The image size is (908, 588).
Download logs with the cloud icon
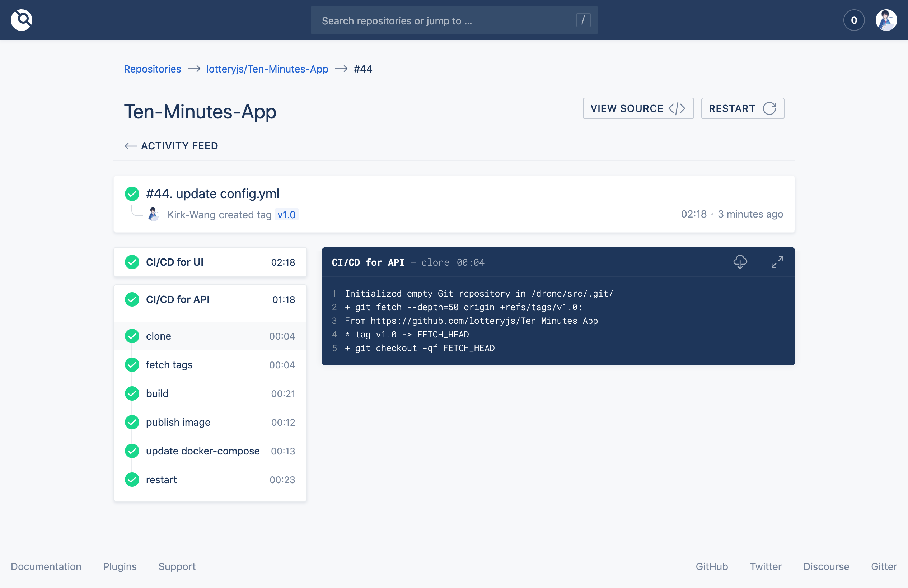[740, 262]
